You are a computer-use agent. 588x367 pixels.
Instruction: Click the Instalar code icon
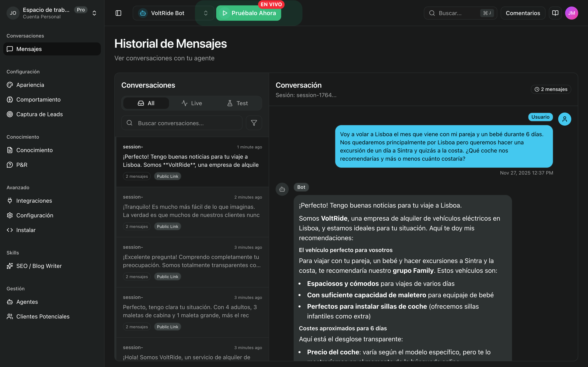[x=10, y=230]
